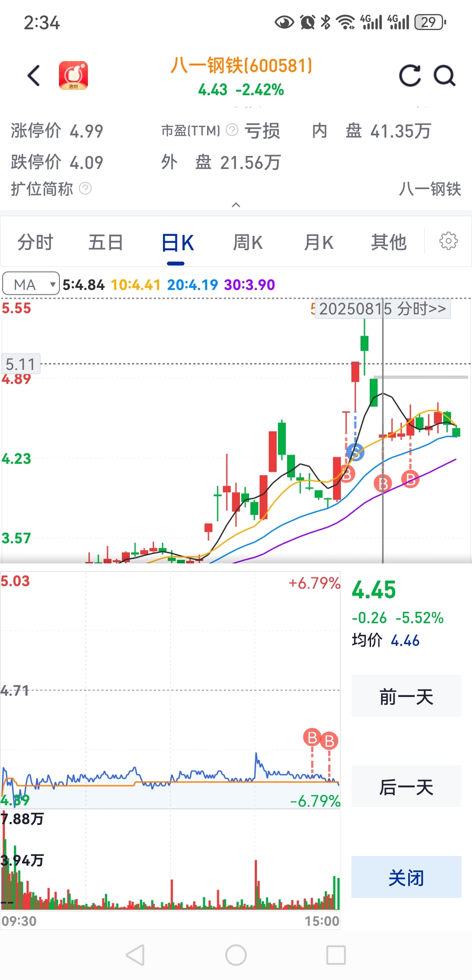Tap 前一天 button

(x=406, y=696)
